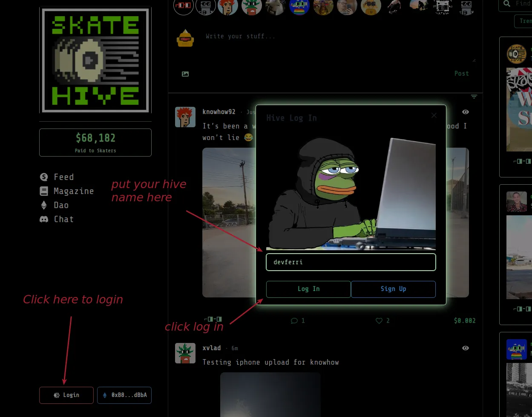This screenshot has width=532, height=417.
Task: Click the Hive username input field
Action: pyautogui.click(x=351, y=262)
